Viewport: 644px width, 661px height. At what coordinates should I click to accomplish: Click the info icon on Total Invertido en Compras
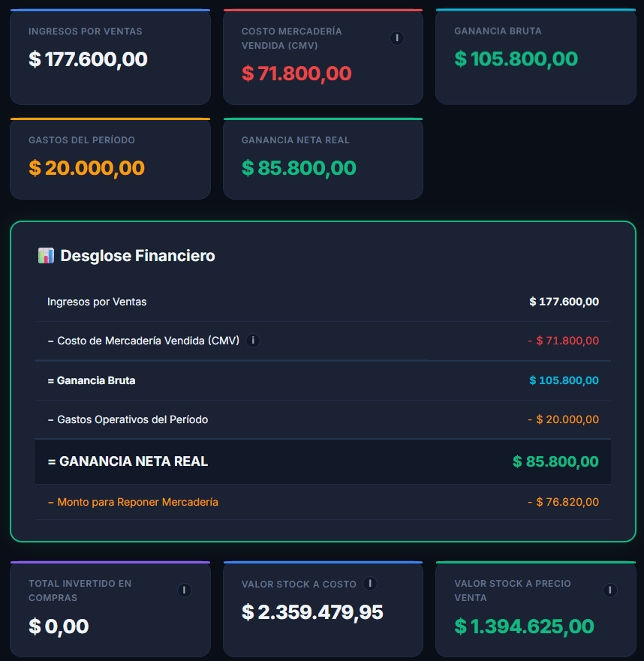point(184,590)
